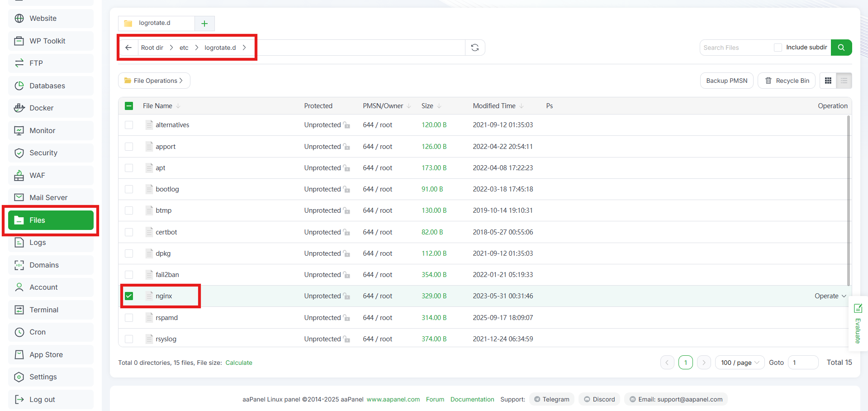Expand the File Operations menu
The image size is (868, 411).
[x=154, y=81]
